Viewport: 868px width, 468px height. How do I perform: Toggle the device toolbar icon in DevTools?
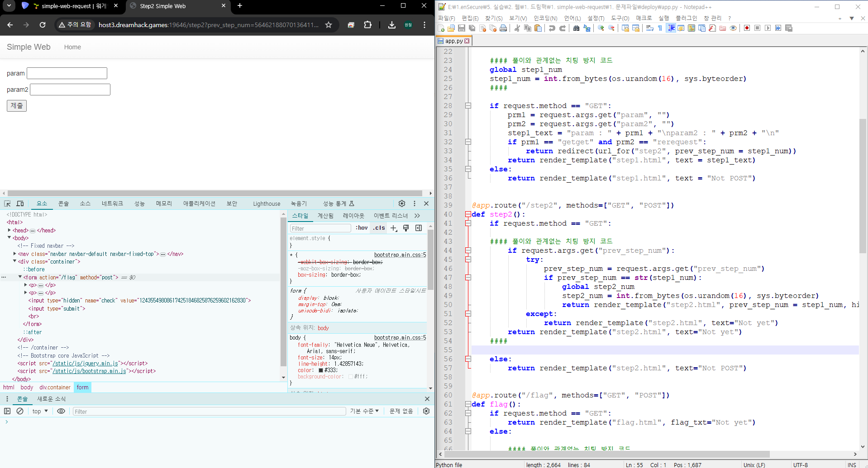(x=20, y=203)
